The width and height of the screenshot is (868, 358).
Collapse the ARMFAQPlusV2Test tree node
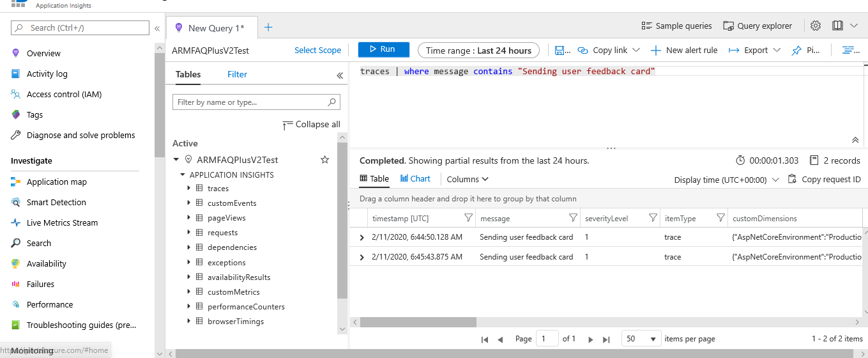pyautogui.click(x=177, y=160)
